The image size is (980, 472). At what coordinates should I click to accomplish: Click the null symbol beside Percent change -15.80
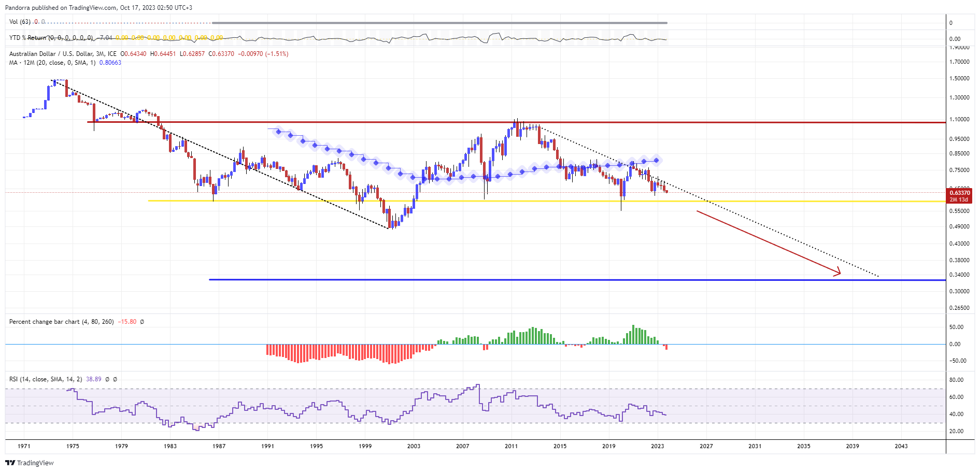142,322
